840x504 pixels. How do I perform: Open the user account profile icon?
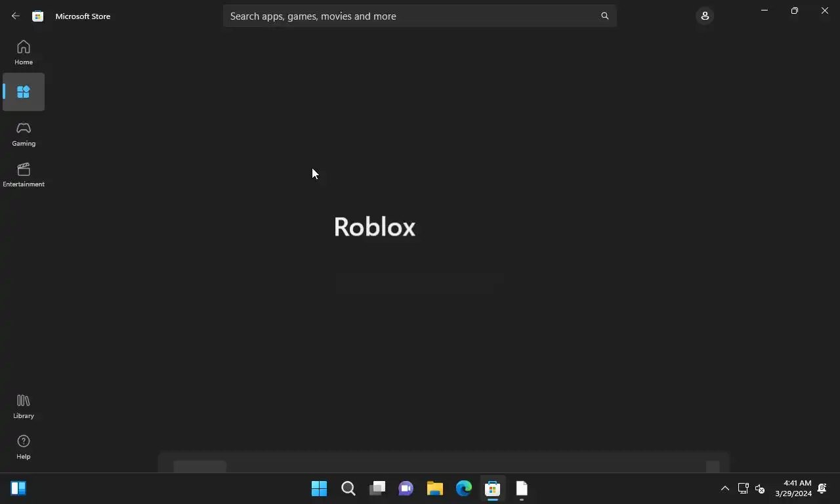705,16
